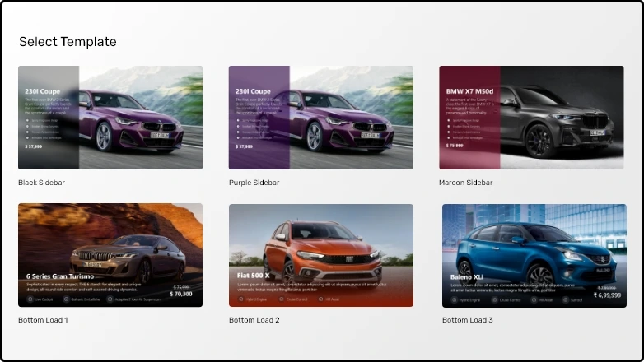Viewport: 644px width, 362px height.
Task: Click the 'Maroon Sidebar' label
Action: tap(466, 183)
